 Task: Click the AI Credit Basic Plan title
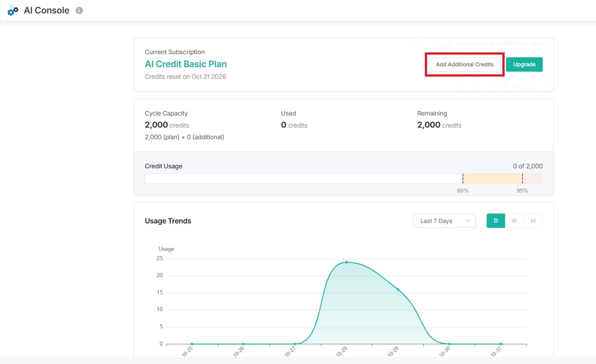pyautogui.click(x=186, y=64)
